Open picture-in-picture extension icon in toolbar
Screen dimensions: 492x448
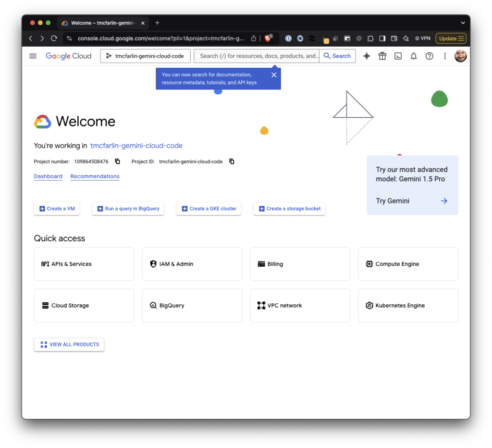click(347, 38)
